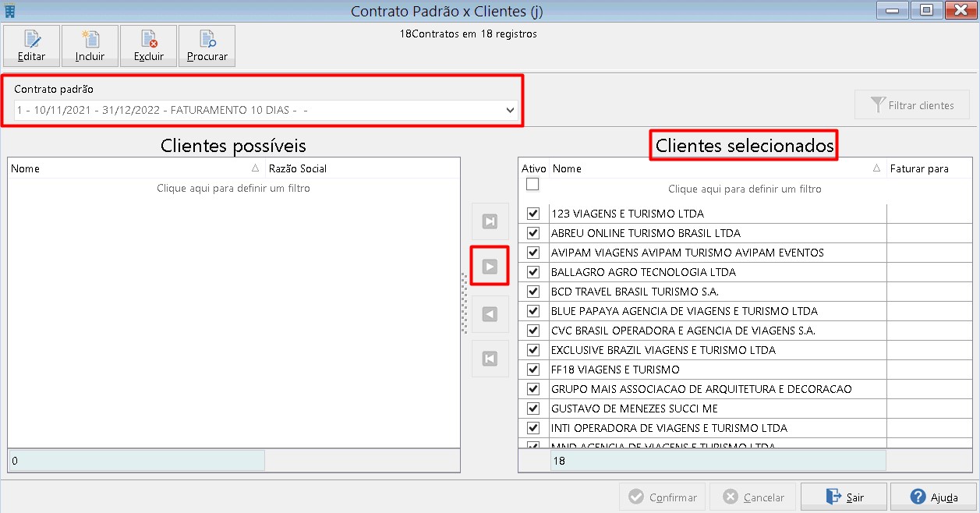This screenshot has height=513, width=980.
Task: Uncheck Ativo for GUSTAVO DE MENEZES SUCCI ME
Action: point(533,408)
